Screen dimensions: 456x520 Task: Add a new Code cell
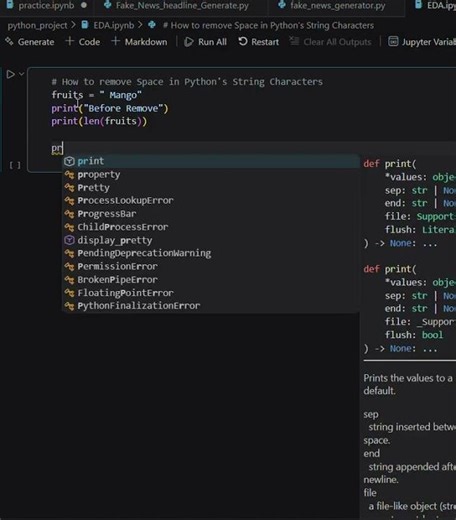coord(83,42)
